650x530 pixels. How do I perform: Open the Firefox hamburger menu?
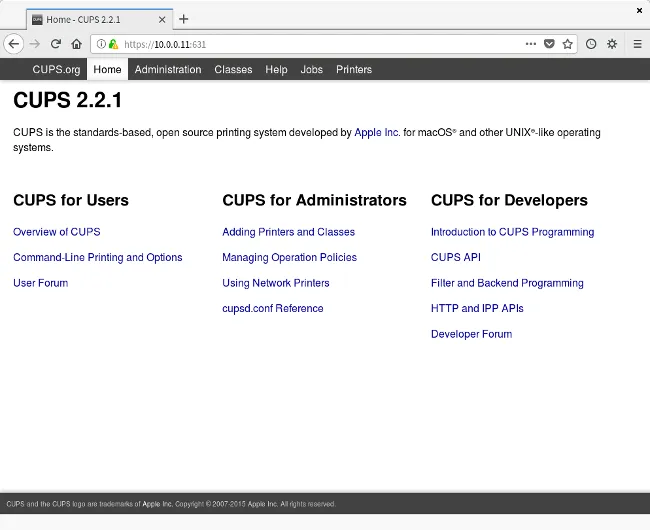pyautogui.click(x=637, y=44)
